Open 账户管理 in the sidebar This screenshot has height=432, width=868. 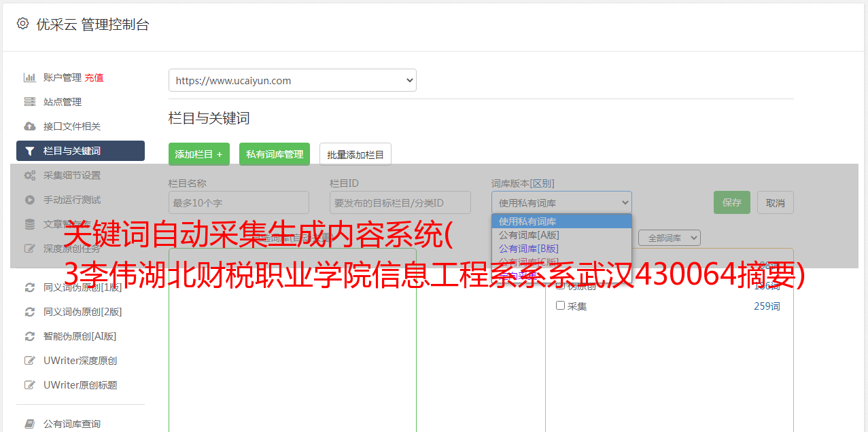(63, 77)
